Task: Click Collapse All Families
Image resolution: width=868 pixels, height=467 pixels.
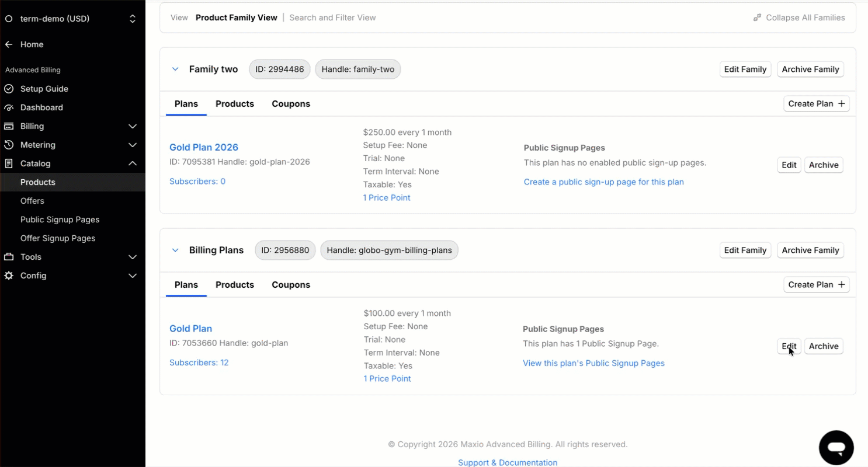Action: (x=799, y=18)
